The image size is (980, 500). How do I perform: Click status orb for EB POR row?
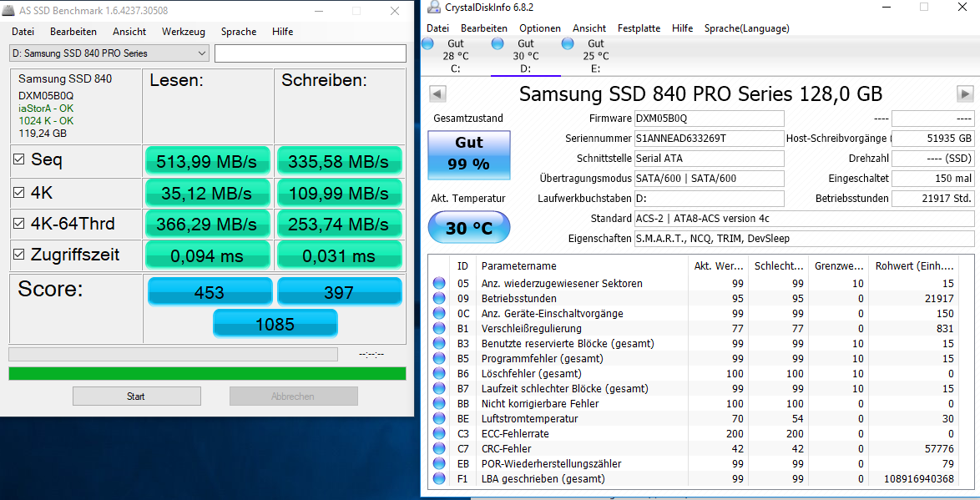tap(439, 463)
